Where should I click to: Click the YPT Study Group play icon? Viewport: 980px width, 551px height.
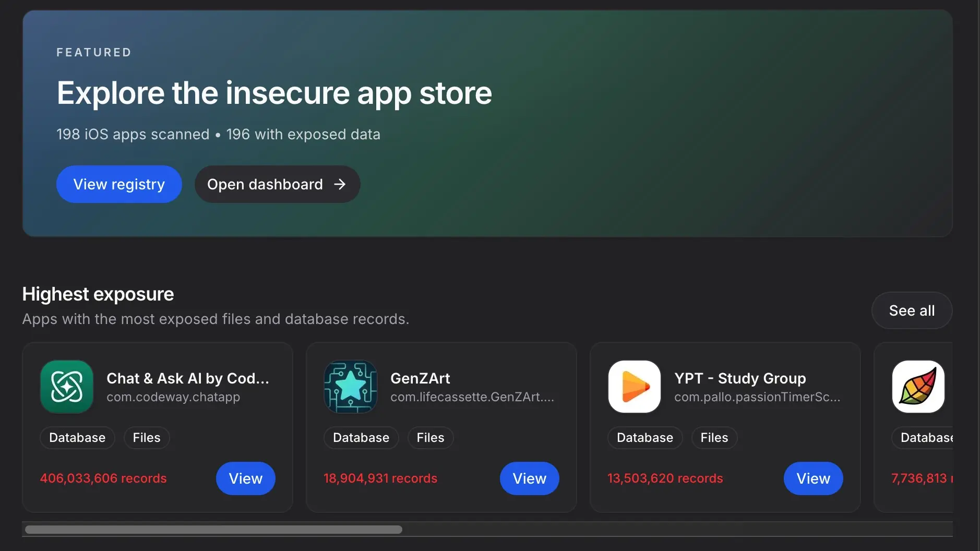point(634,387)
